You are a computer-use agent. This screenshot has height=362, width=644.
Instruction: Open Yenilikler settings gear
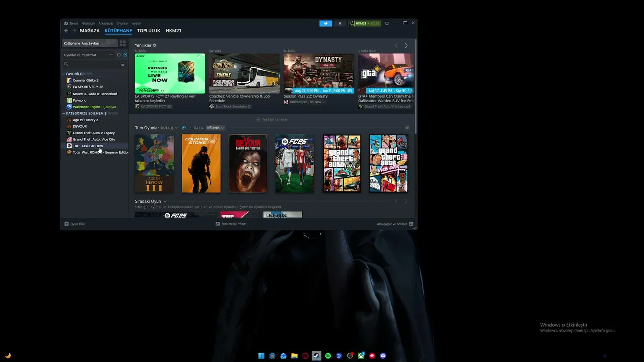(x=155, y=45)
